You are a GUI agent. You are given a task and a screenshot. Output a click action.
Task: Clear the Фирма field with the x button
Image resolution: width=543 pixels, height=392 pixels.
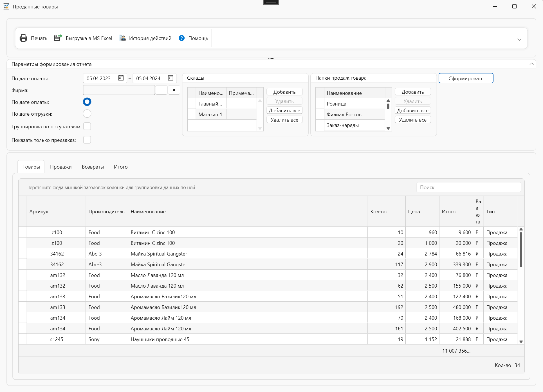(174, 90)
